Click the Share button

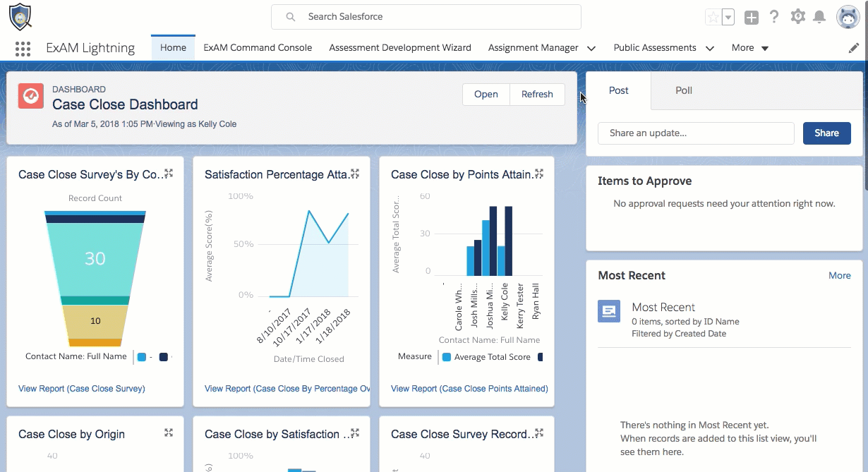(827, 133)
